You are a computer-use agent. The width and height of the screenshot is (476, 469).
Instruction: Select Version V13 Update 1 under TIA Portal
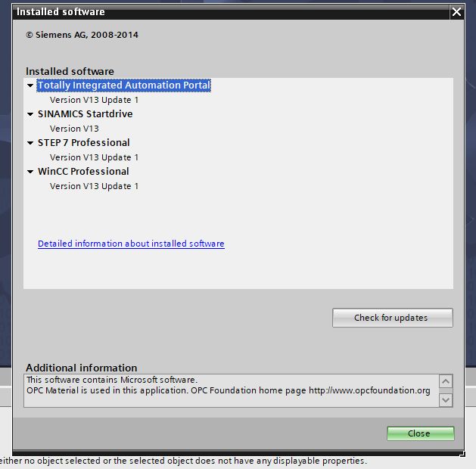(94, 100)
